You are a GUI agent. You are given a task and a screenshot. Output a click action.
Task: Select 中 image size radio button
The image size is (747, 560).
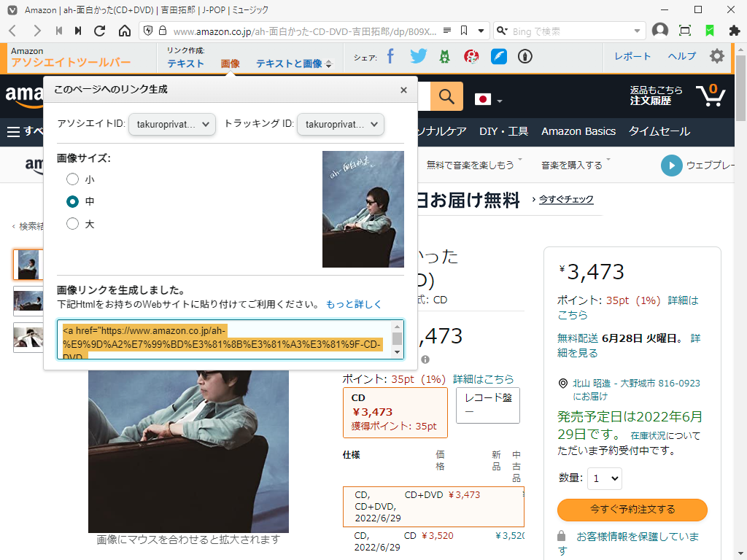point(72,201)
